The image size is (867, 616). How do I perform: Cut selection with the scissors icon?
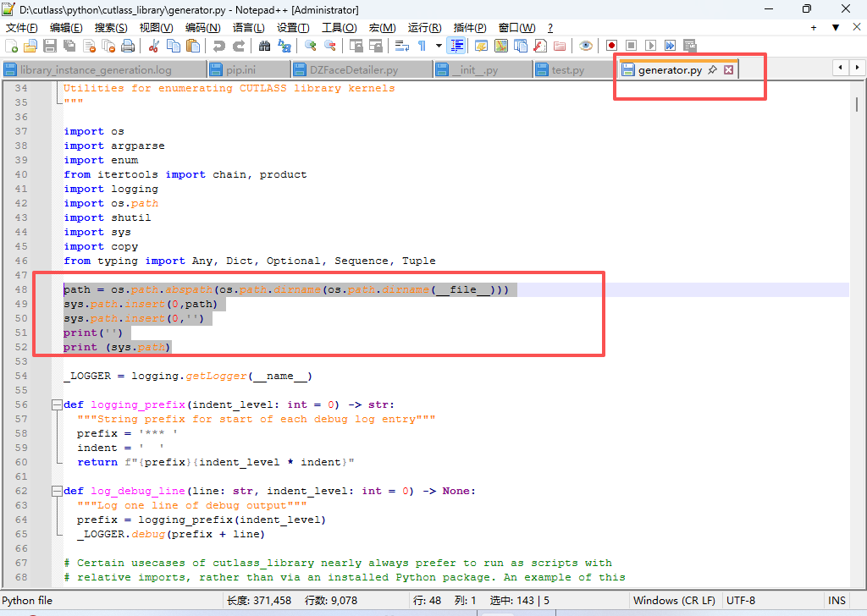[154, 46]
